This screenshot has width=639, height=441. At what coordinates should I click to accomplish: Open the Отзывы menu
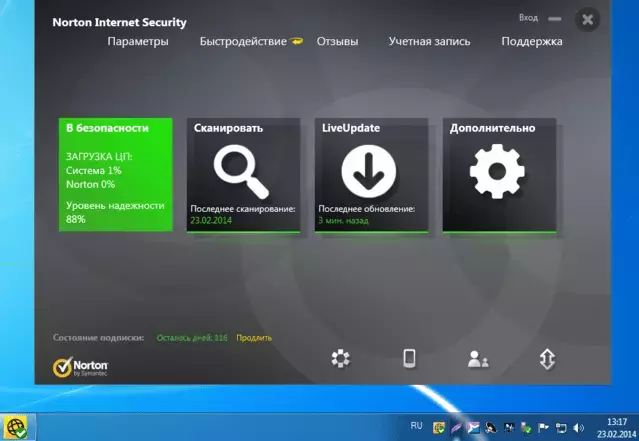click(337, 42)
